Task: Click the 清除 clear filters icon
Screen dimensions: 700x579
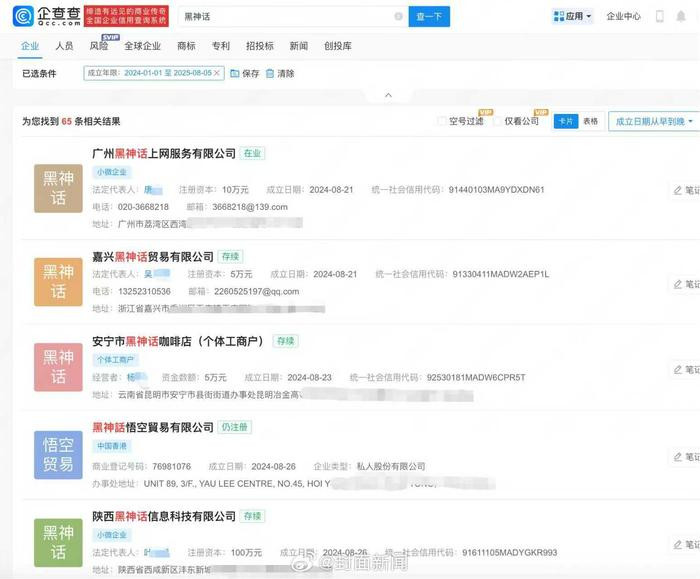Action: pos(270,74)
